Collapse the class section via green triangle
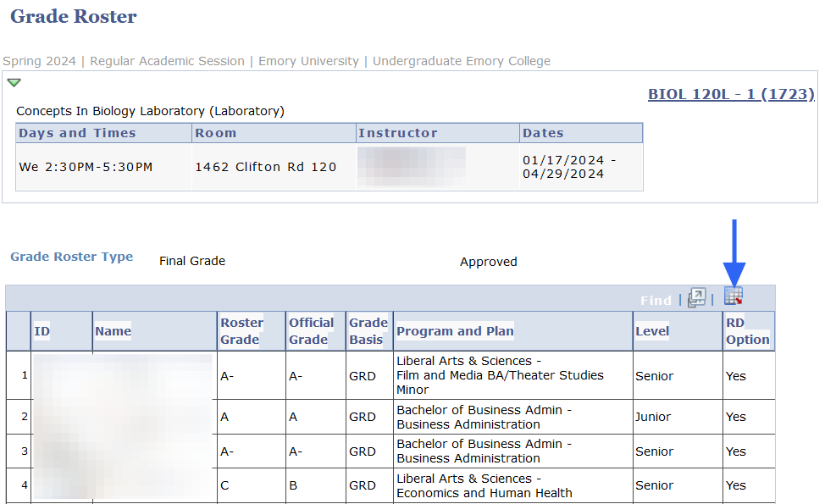 (14, 82)
